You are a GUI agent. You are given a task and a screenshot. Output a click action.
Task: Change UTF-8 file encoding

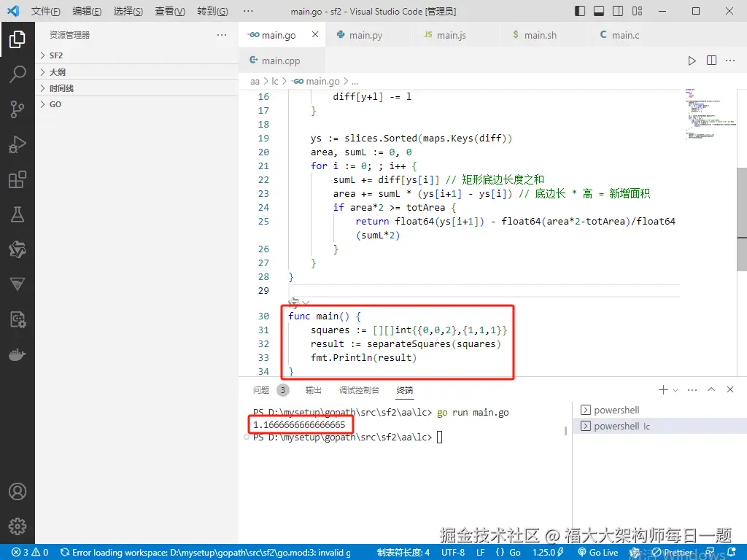[452, 553]
